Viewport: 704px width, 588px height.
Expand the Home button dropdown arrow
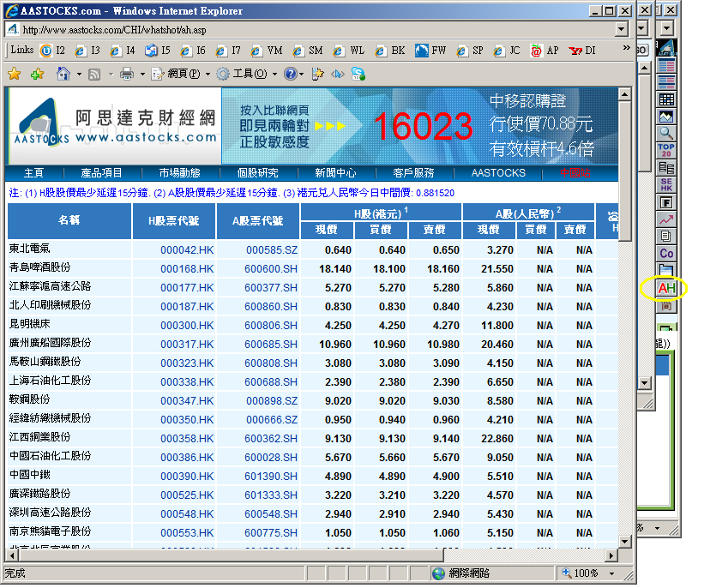coord(79,74)
